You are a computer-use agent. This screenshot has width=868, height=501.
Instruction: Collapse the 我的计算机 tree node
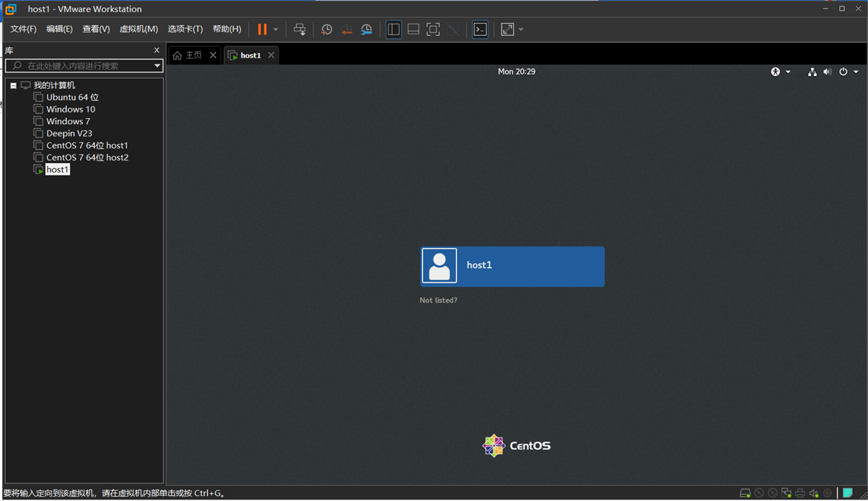coord(13,85)
